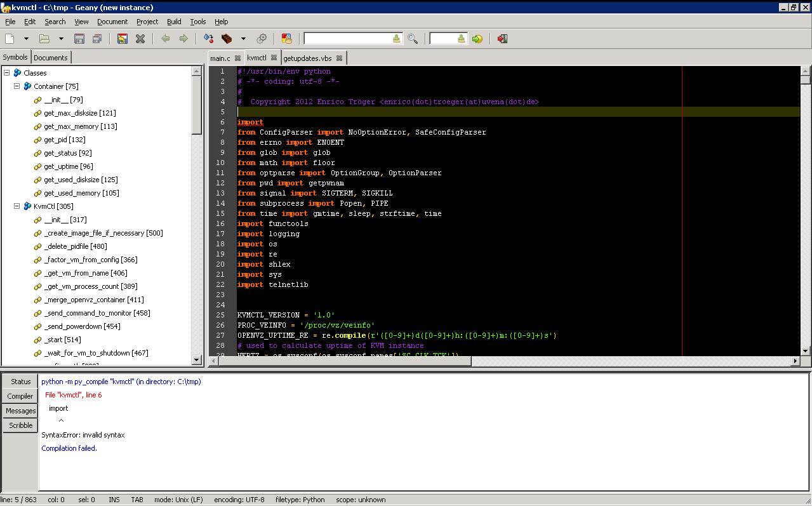Click the Open file folder icon
812x506 pixels.
click(x=44, y=39)
